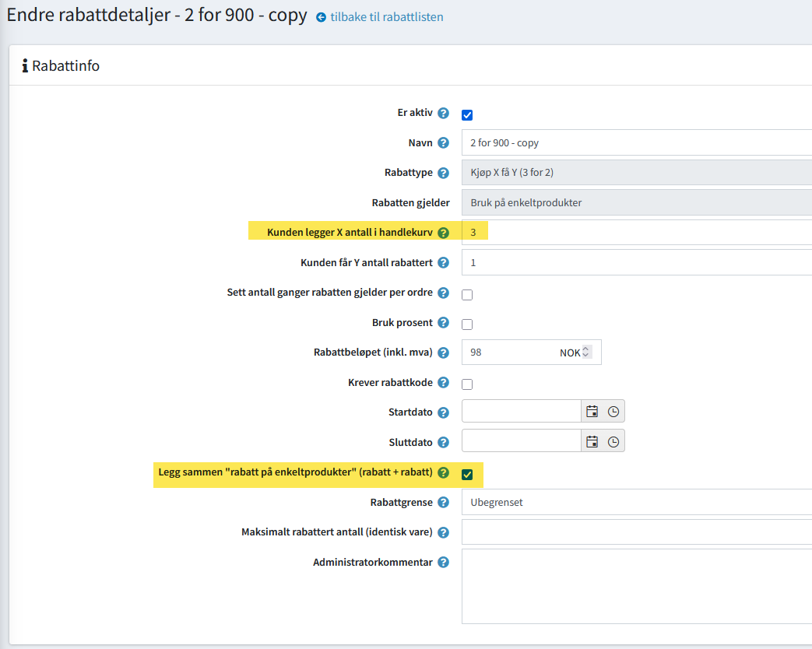Click help icon beside Rabattgrense
Viewport: 812px width, 649px height.
click(443, 503)
